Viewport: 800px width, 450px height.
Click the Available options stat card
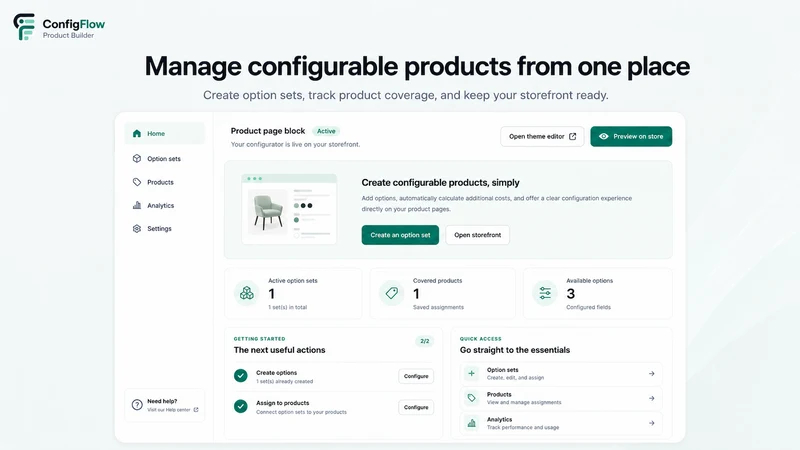point(597,294)
